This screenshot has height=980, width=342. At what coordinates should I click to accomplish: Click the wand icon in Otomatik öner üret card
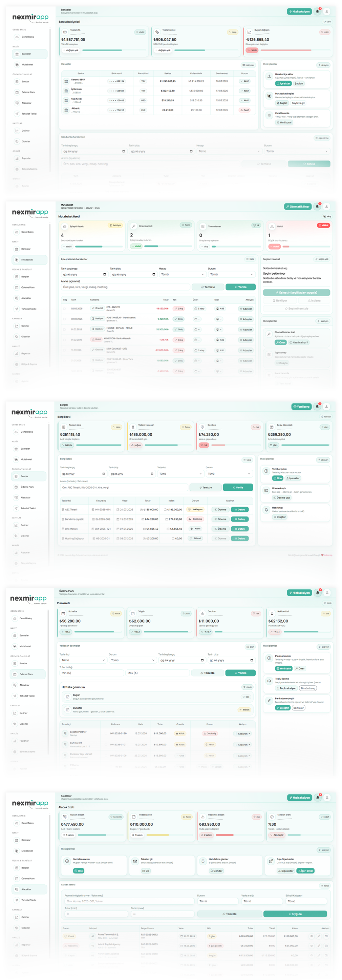pos(269,334)
